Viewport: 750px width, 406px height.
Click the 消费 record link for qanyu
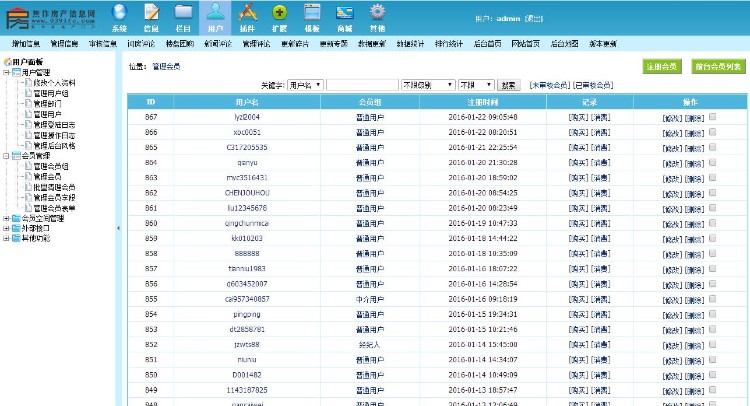pyautogui.click(x=601, y=163)
